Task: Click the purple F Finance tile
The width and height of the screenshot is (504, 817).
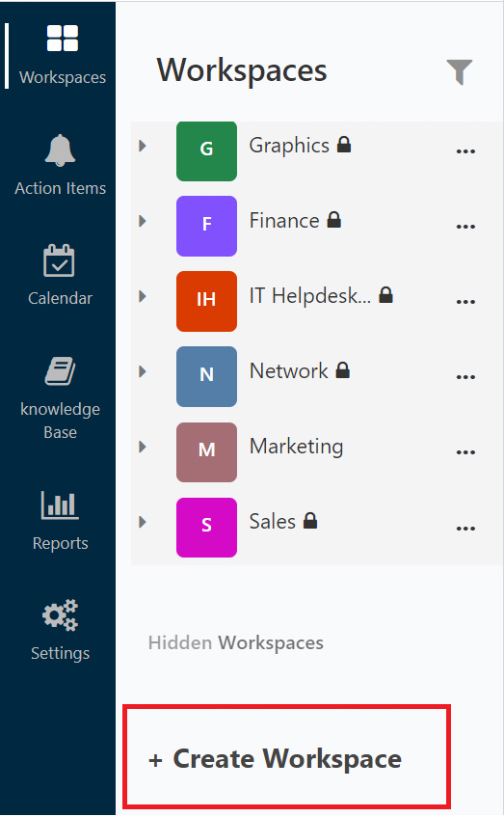Action: click(206, 226)
